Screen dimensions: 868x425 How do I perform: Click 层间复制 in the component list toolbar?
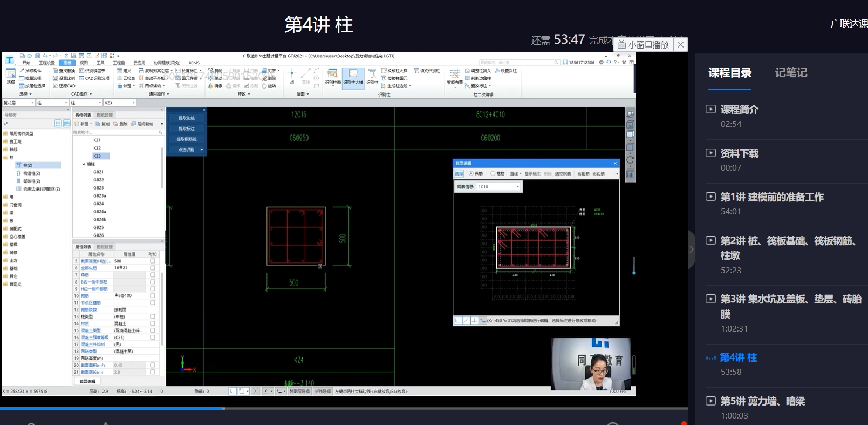(142, 124)
